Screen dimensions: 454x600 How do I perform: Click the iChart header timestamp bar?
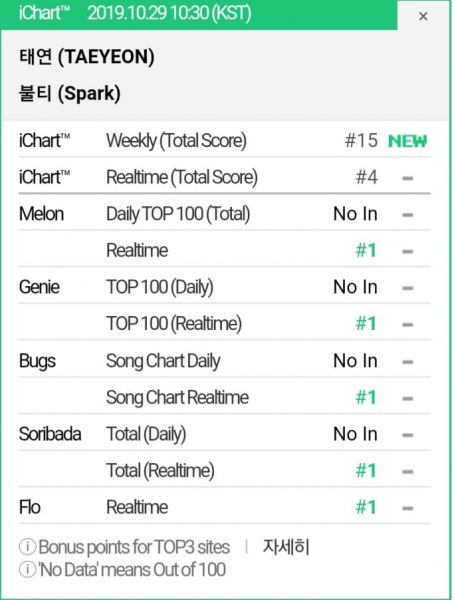(199, 14)
